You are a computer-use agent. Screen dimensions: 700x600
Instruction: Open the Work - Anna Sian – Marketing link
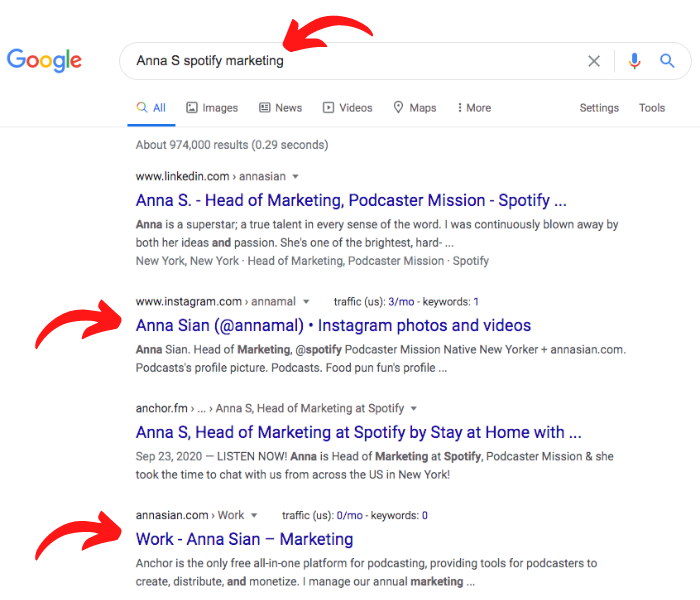pyautogui.click(x=244, y=539)
